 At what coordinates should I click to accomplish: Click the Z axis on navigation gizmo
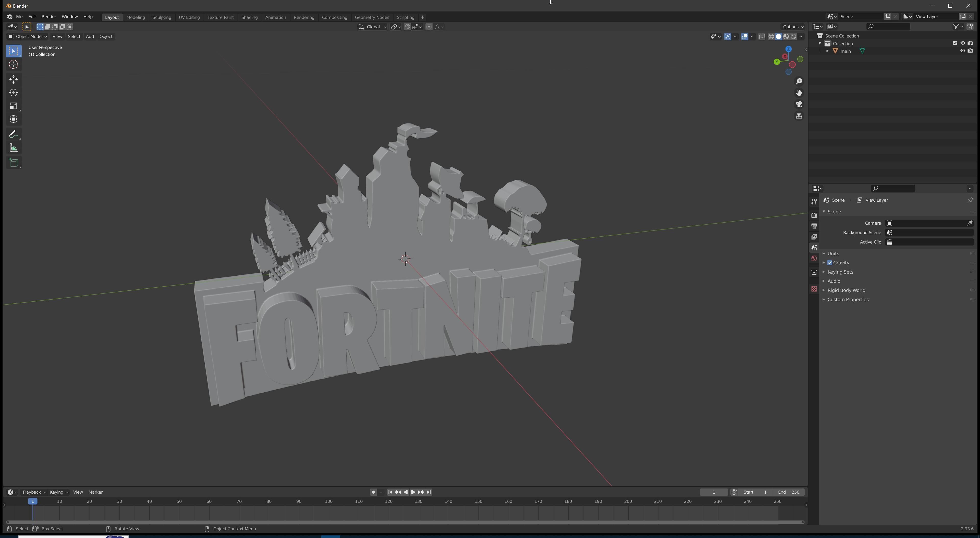[789, 49]
